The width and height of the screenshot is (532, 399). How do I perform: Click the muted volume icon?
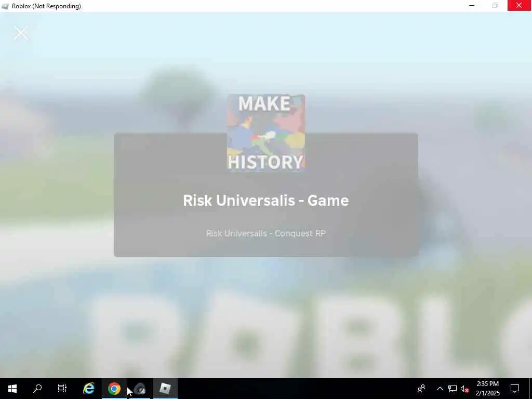pyautogui.click(x=465, y=389)
